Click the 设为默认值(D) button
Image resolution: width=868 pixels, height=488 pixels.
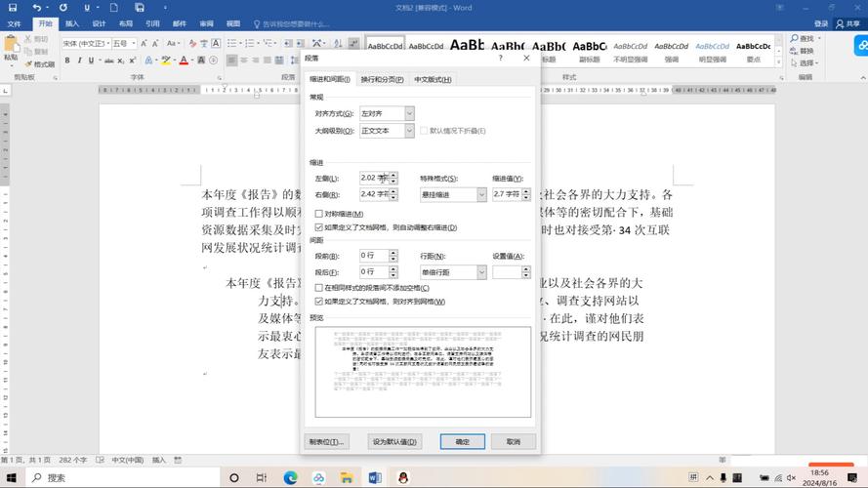[x=394, y=441]
